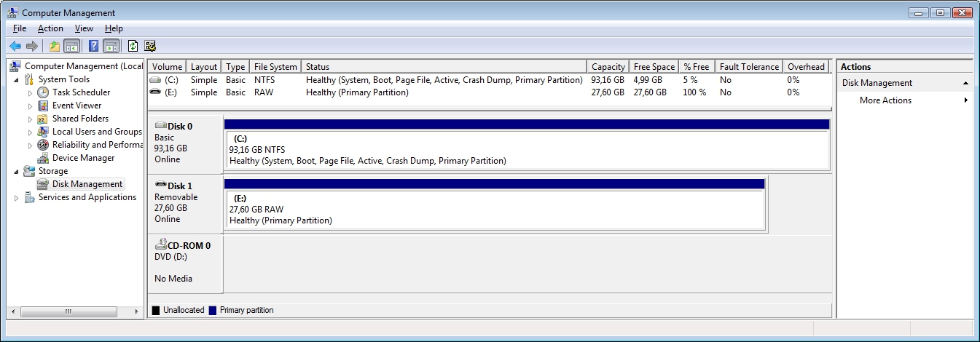Click the Refresh toolbar icon
The image size is (980, 342).
133,47
